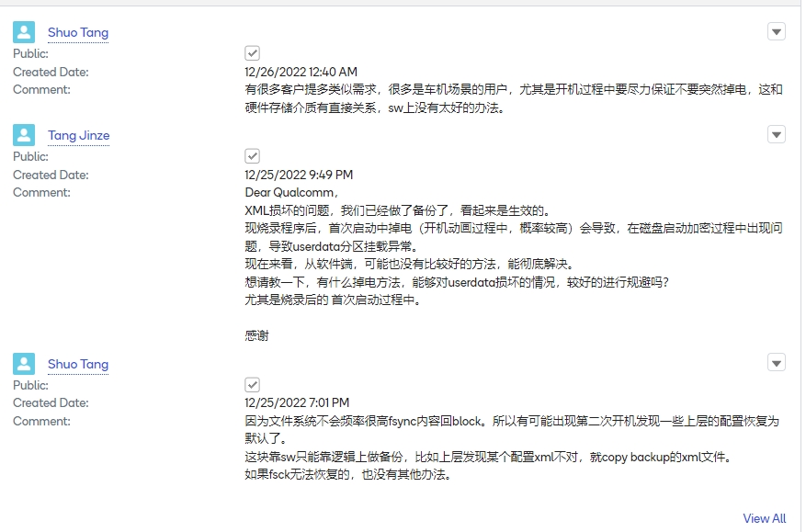Click View All comments link
Viewport: 806px width, 532px height.
click(x=765, y=518)
